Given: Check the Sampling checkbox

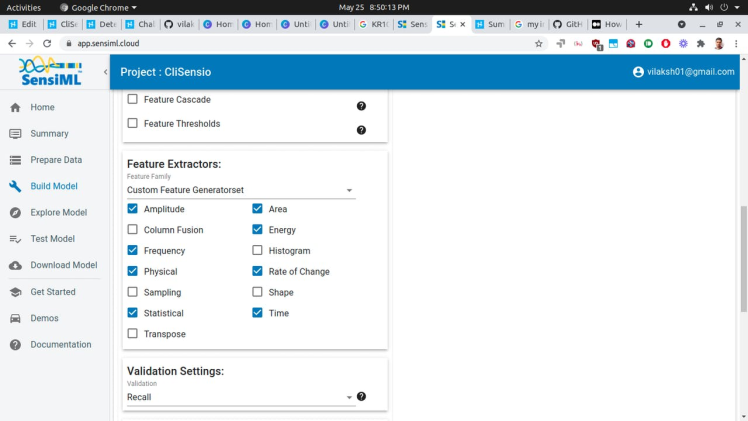Looking at the screenshot, I should 133,292.
